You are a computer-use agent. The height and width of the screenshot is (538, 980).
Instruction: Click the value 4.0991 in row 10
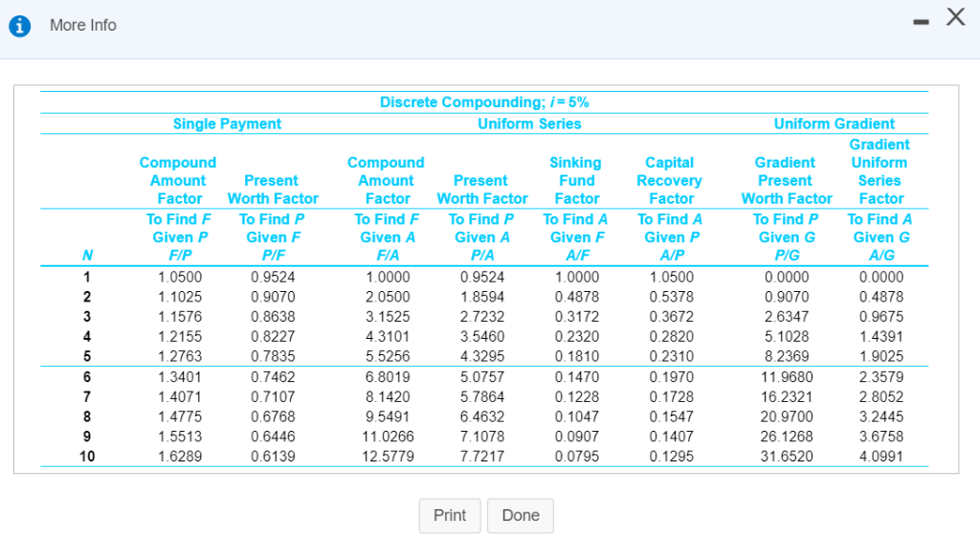point(881,456)
